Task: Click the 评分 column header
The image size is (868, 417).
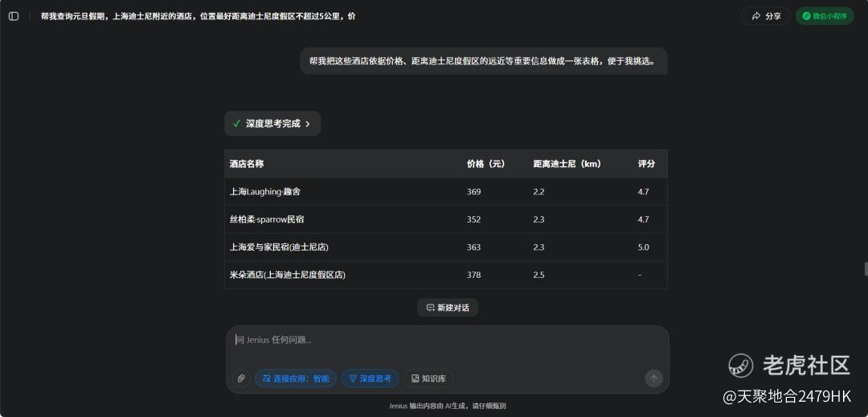Action: [x=646, y=164]
